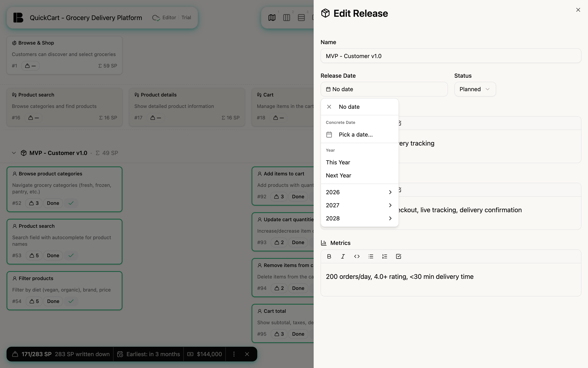Open the Release Date picker field

pyautogui.click(x=384, y=89)
